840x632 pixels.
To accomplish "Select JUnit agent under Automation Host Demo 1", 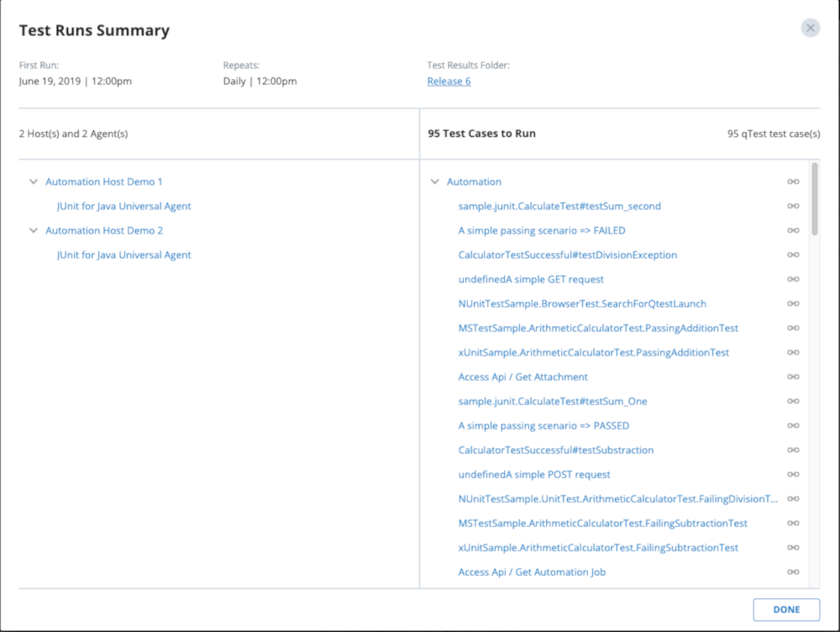I will tap(123, 206).
